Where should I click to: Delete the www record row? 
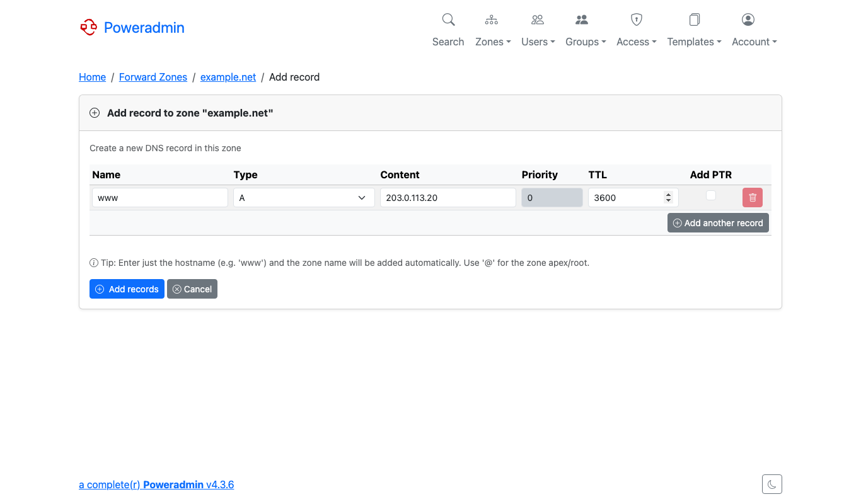pos(753,198)
